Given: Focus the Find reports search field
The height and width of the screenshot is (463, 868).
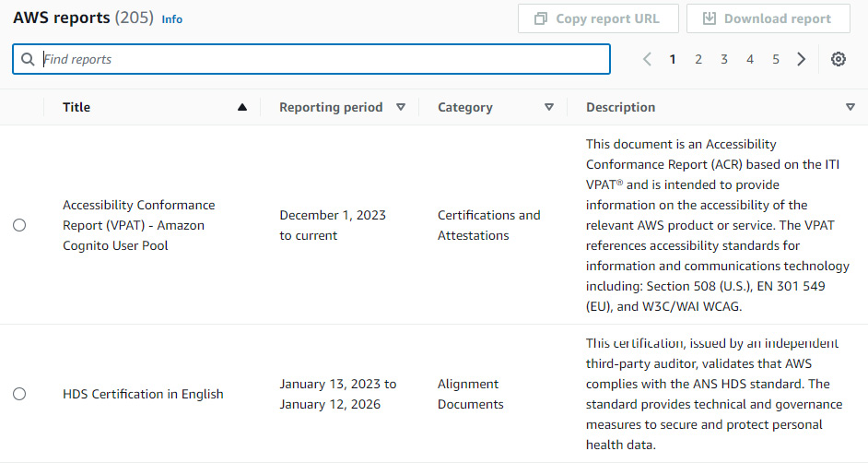Looking at the screenshot, I should pyautogui.click(x=311, y=59).
